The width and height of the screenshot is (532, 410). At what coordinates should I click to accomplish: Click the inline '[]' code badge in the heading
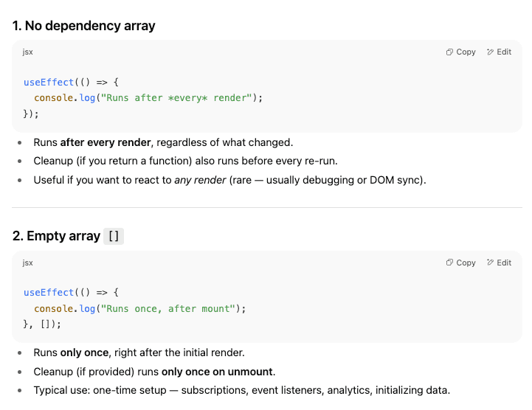pyautogui.click(x=114, y=237)
